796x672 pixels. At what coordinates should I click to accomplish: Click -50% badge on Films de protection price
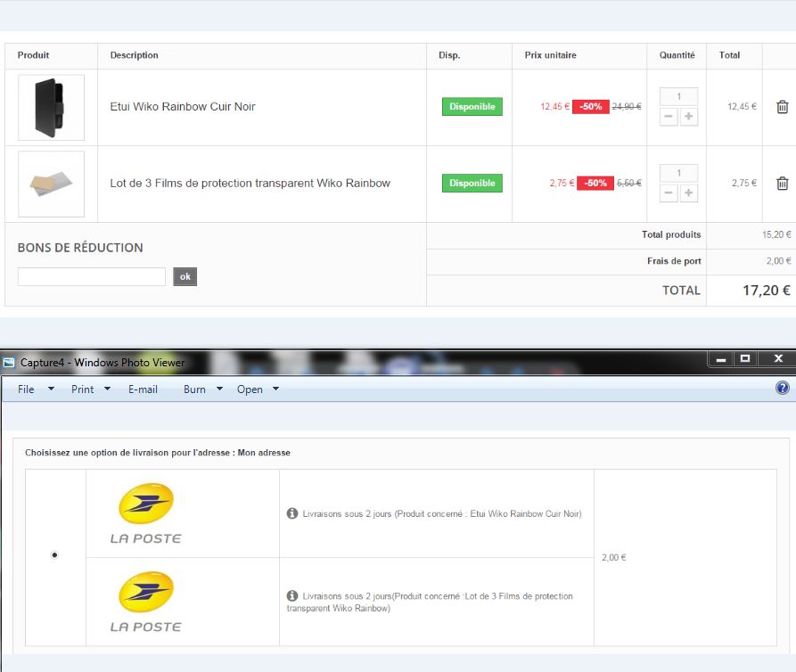coord(595,183)
